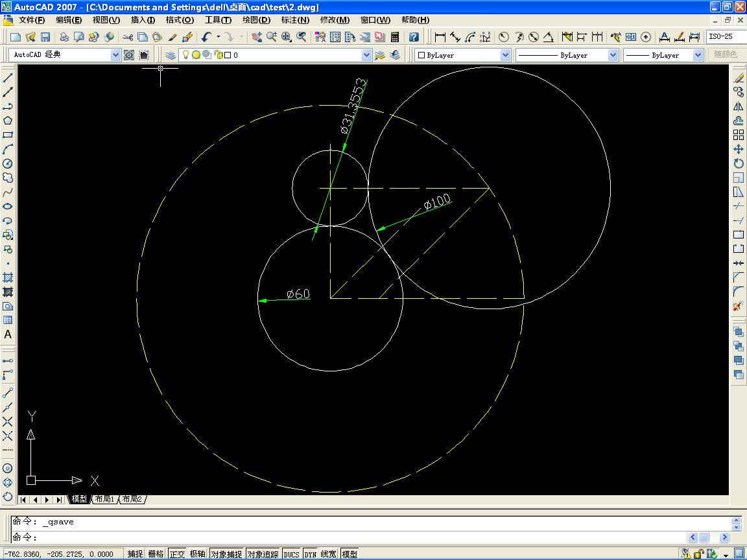Toggle 极轴 polar tracking
This screenshot has width=747, height=560.
[198, 554]
